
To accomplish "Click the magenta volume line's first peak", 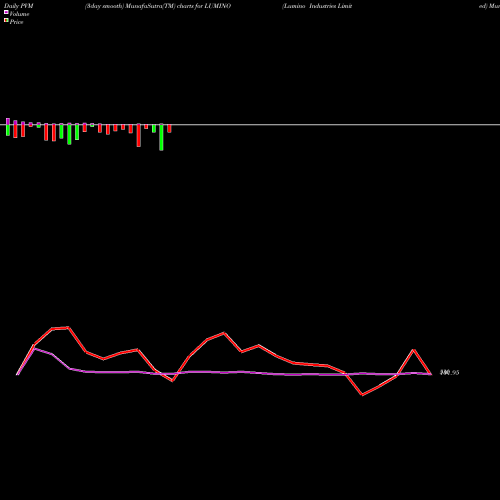I will pos(35,349).
